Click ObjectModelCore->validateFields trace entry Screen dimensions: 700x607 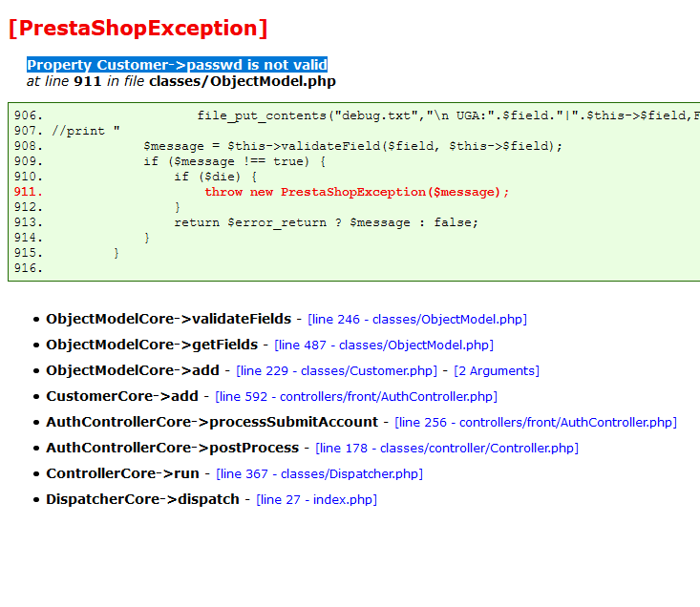[x=169, y=320]
